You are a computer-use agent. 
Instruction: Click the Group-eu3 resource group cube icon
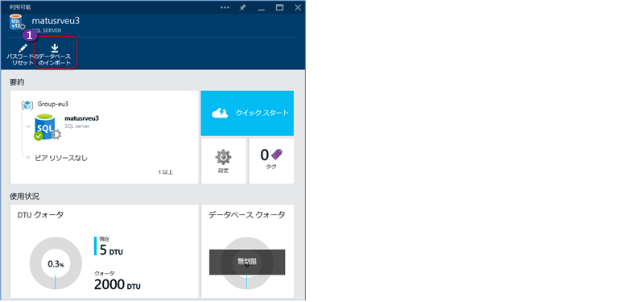pyautogui.click(x=27, y=105)
